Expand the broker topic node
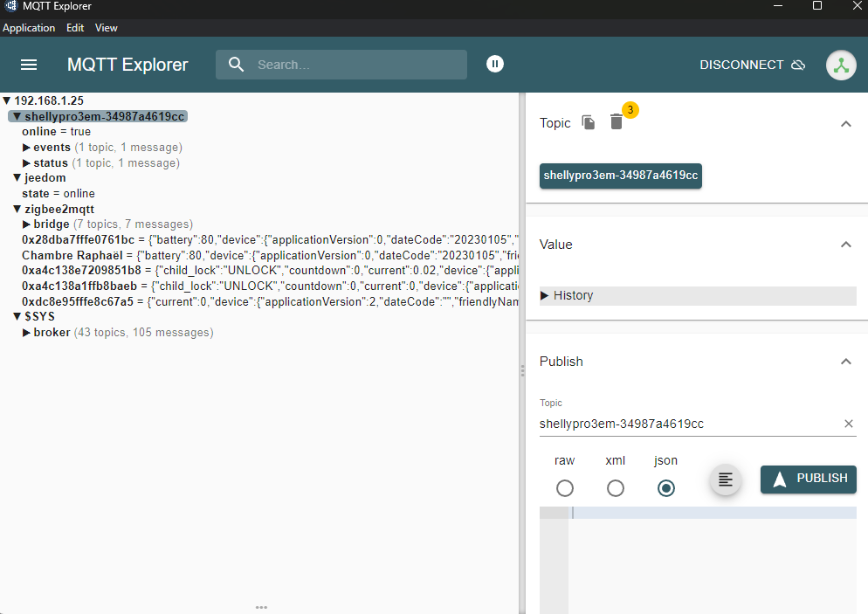 coord(26,332)
